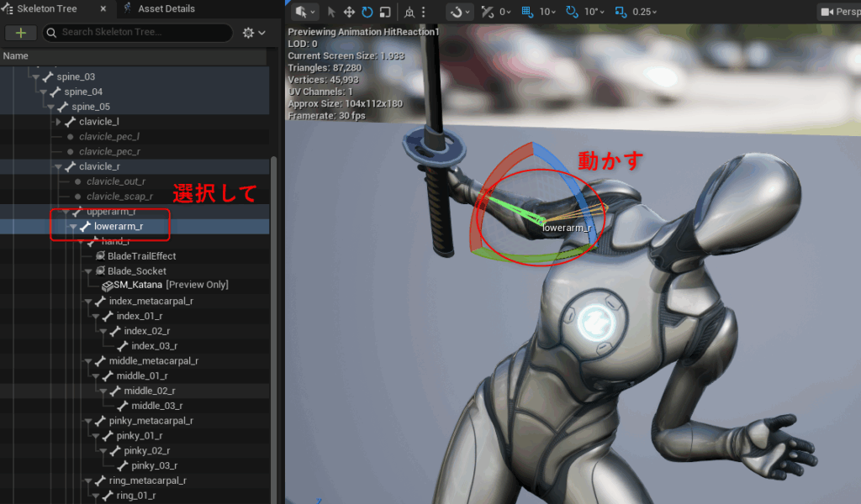The image size is (861, 504).
Task: Select the cursor selection tool in viewport toolbar
Action: click(x=331, y=12)
